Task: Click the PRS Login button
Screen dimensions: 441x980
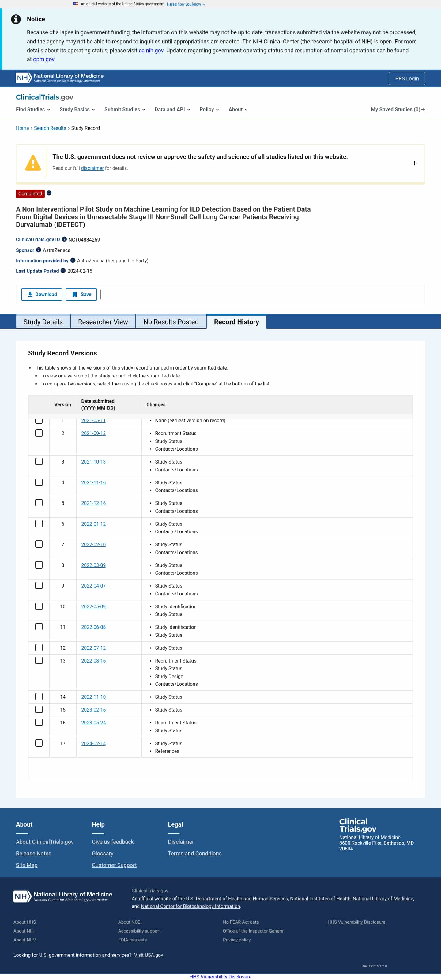Action: click(407, 78)
